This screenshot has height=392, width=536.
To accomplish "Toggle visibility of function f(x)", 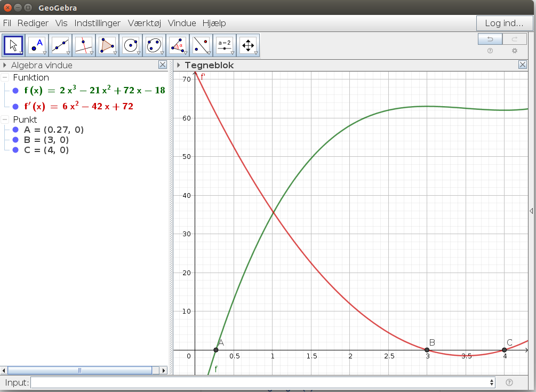I will (15, 91).
